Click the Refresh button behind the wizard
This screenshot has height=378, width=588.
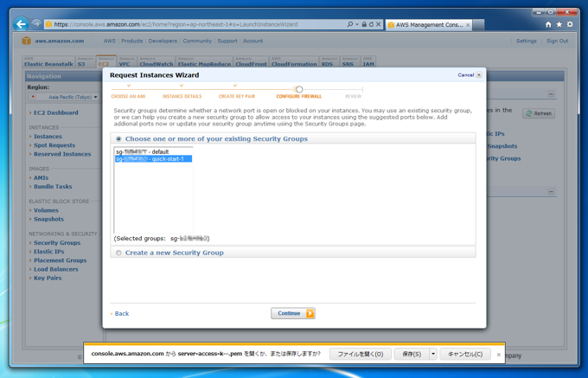click(539, 113)
